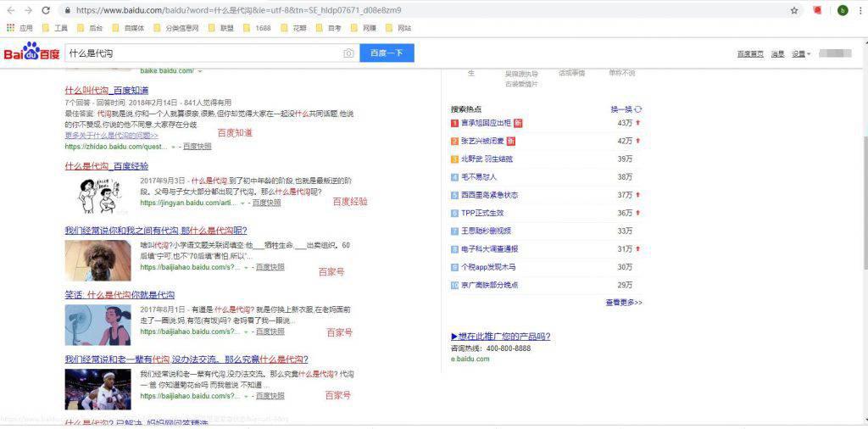Open the 分类信息网 bookmark folder
The image size is (868, 429).
point(176,28)
